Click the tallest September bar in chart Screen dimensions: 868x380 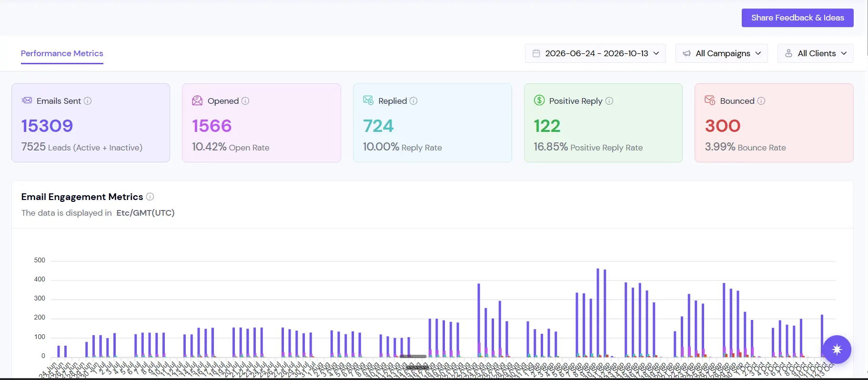tap(598, 312)
